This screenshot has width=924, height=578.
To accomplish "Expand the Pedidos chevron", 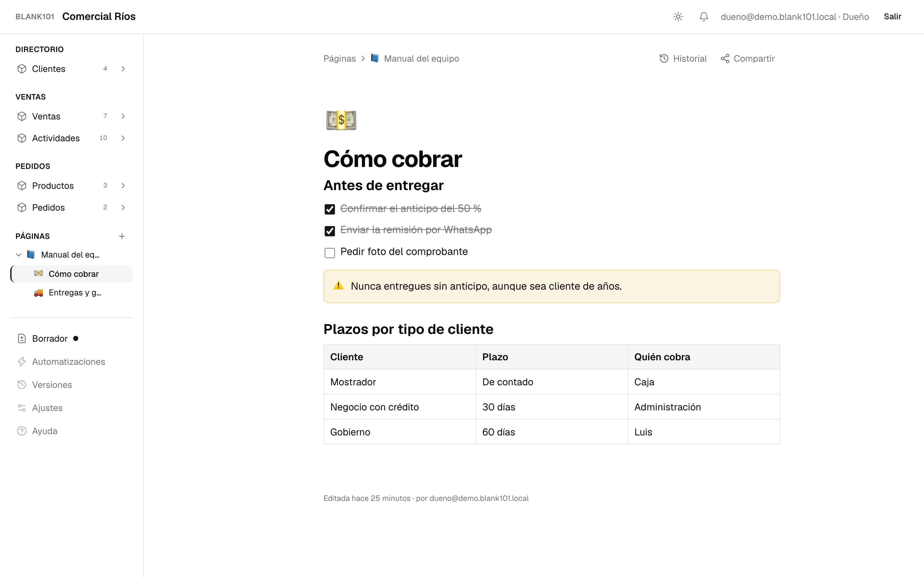I will (123, 207).
